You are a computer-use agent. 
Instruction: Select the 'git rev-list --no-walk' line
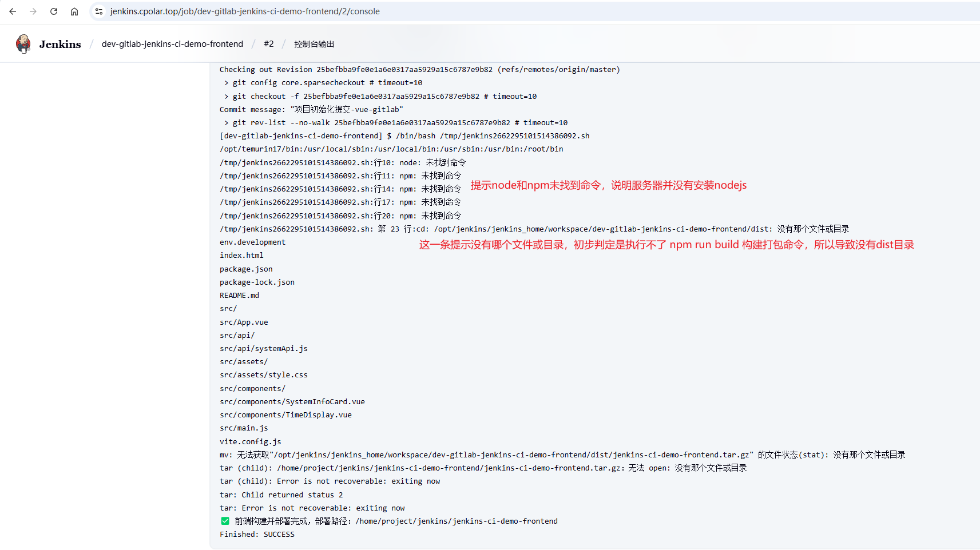tap(396, 123)
